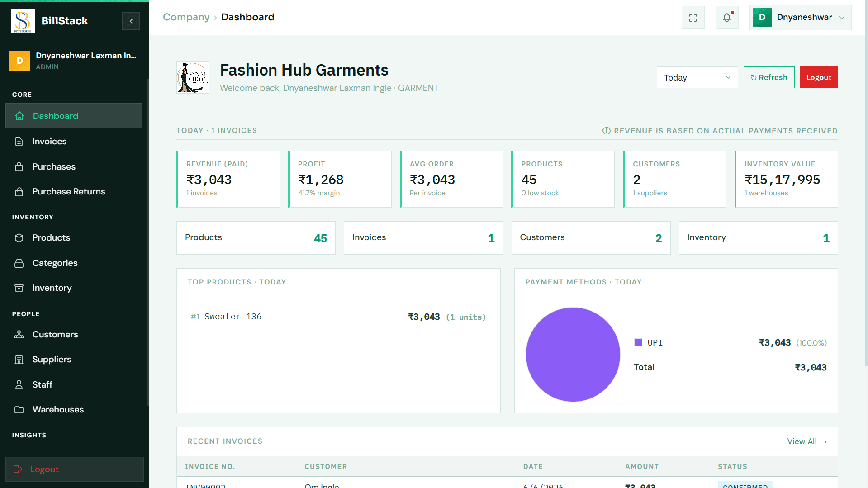Click the Customer column header
The image size is (868, 488).
coord(326,467)
